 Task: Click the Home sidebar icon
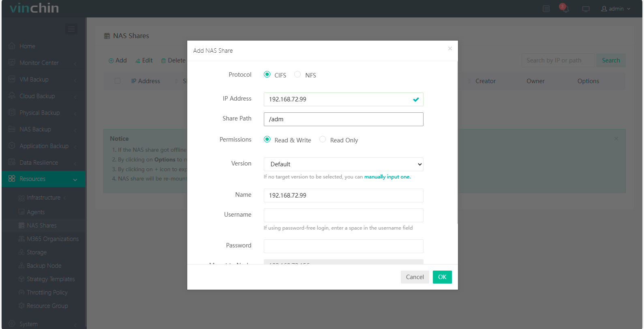pos(12,46)
